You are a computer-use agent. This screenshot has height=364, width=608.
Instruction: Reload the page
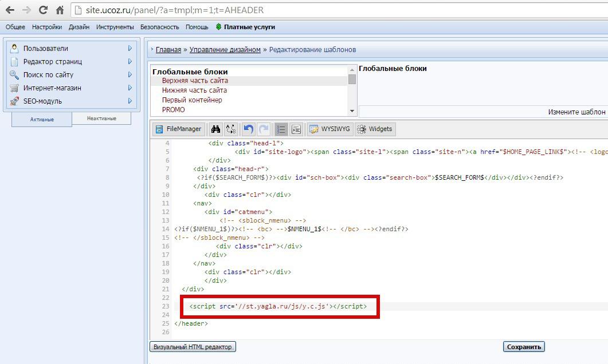tap(43, 10)
